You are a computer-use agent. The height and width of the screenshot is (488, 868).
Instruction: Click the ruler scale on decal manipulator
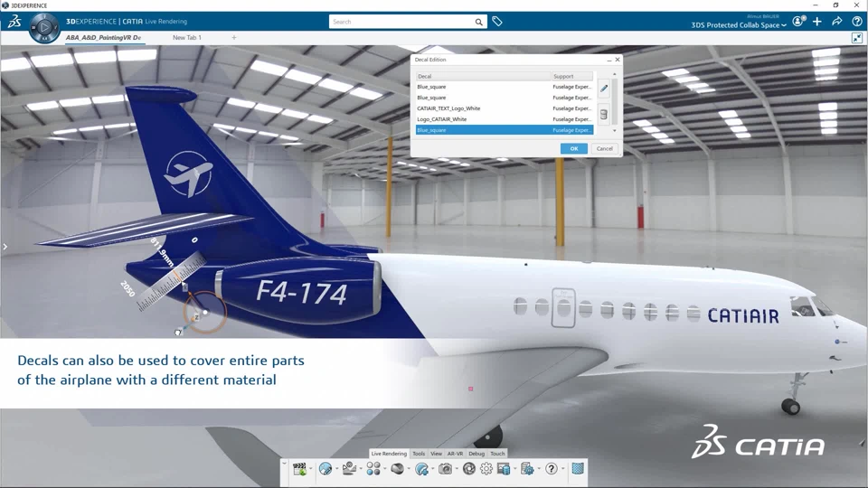click(171, 282)
